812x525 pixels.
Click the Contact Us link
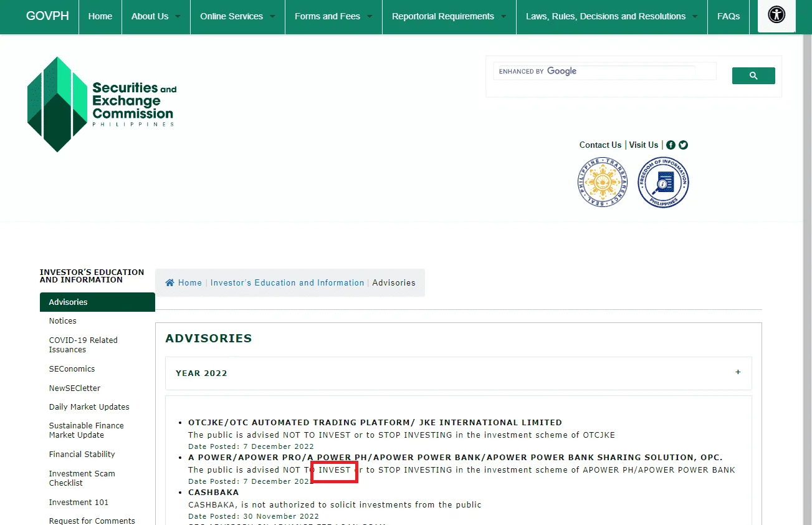tap(600, 145)
